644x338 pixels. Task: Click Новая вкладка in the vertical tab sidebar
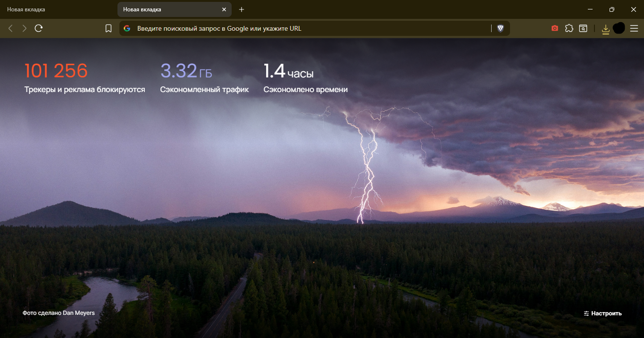(x=27, y=9)
